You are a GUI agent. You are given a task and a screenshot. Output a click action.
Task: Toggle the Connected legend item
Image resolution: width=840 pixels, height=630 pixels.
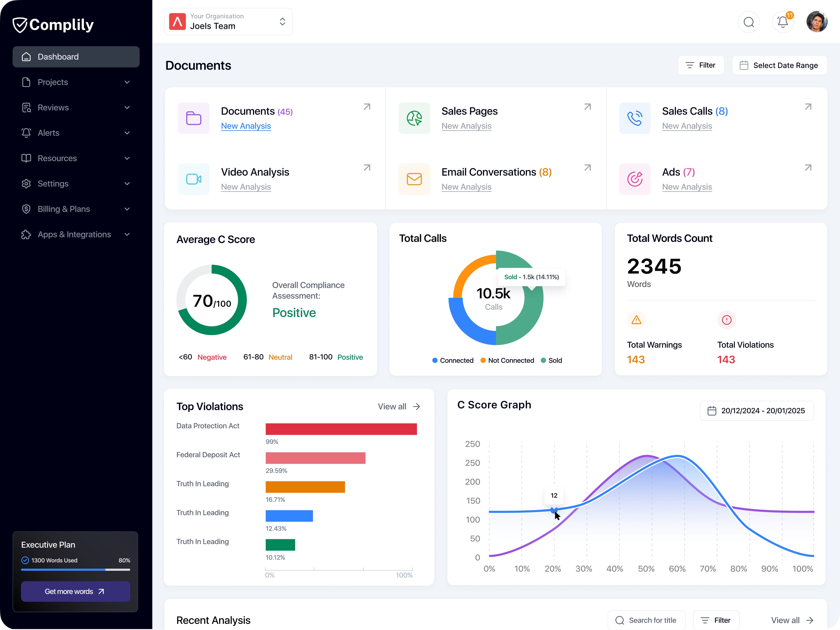(x=453, y=360)
